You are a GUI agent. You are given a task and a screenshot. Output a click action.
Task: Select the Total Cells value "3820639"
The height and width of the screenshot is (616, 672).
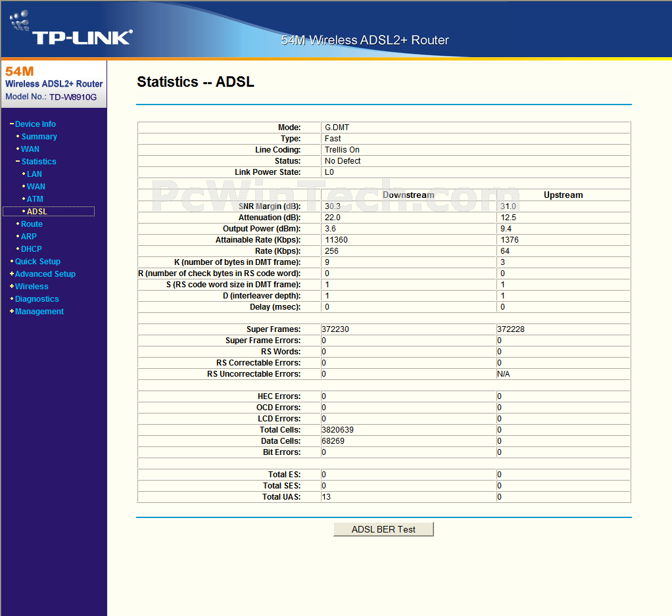(x=338, y=430)
